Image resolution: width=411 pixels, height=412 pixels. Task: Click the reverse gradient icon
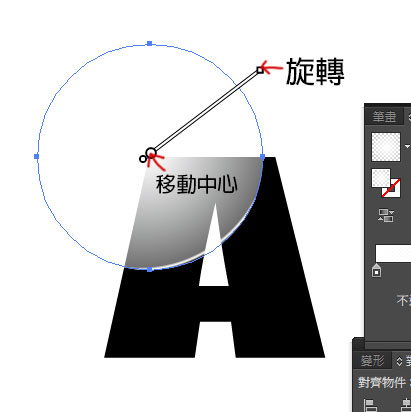[386, 215]
